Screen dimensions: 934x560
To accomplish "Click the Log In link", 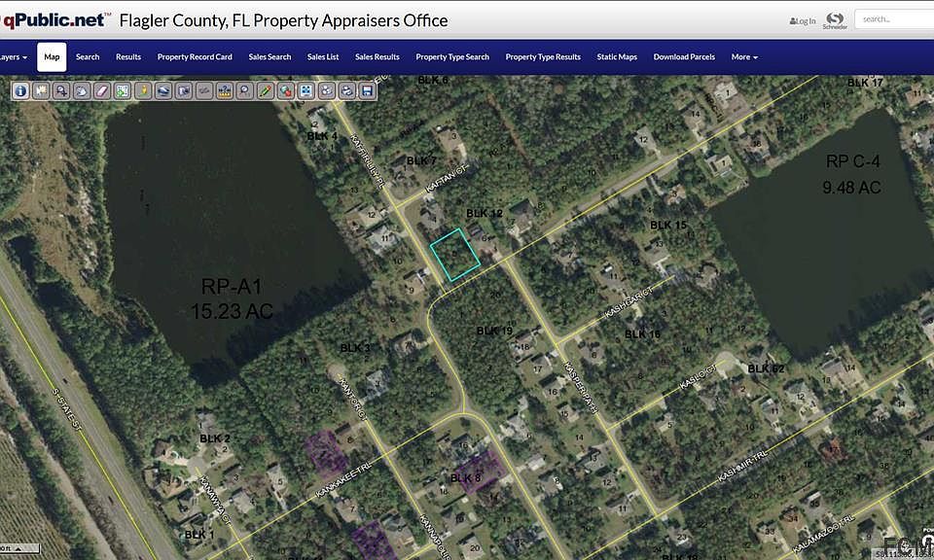I will pos(803,20).
